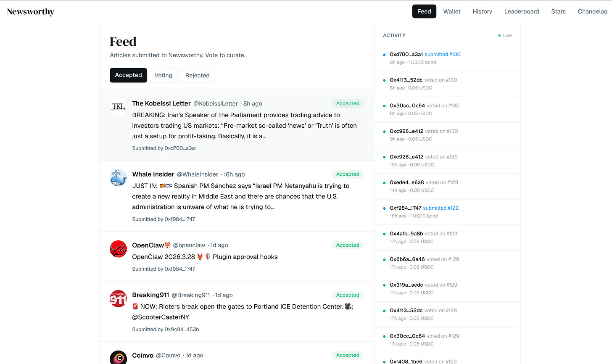
Task: Click the ACTIVITY panel heading
Action: [x=394, y=35]
